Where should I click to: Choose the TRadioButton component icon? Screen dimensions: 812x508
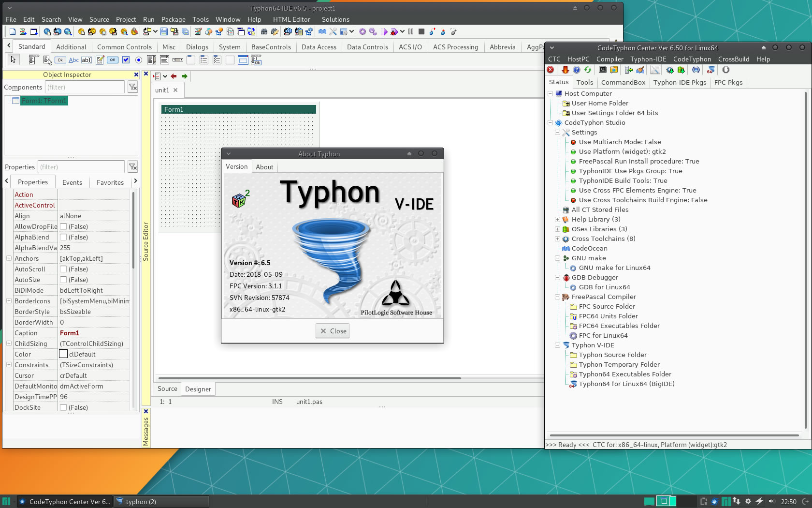tap(139, 60)
